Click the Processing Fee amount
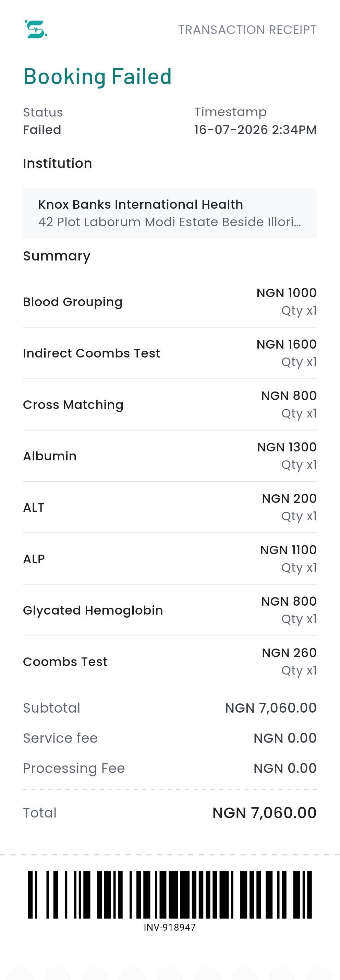 [x=285, y=769]
